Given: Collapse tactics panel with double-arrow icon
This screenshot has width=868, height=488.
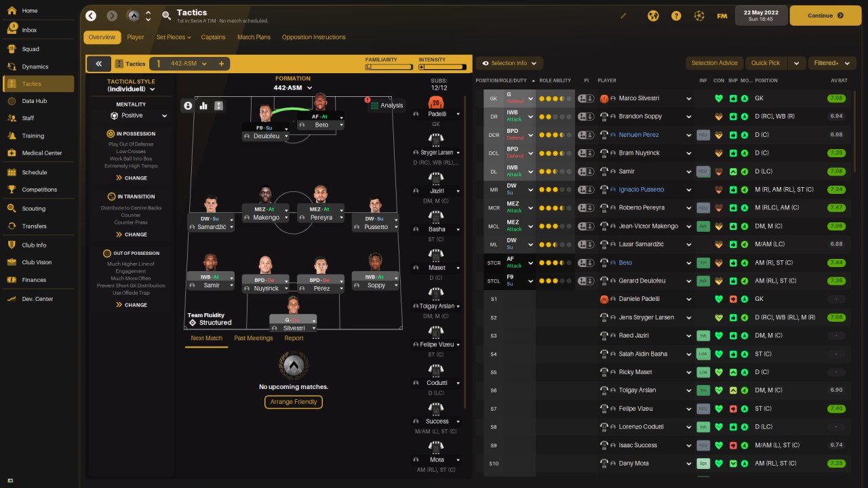Looking at the screenshot, I should click(x=98, y=64).
